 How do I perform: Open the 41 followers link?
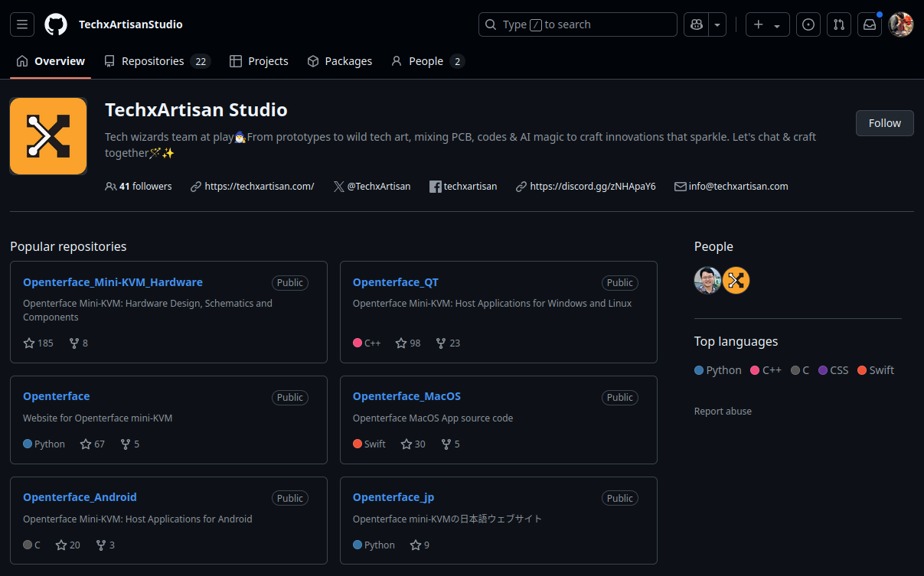[x=139, y=187]
